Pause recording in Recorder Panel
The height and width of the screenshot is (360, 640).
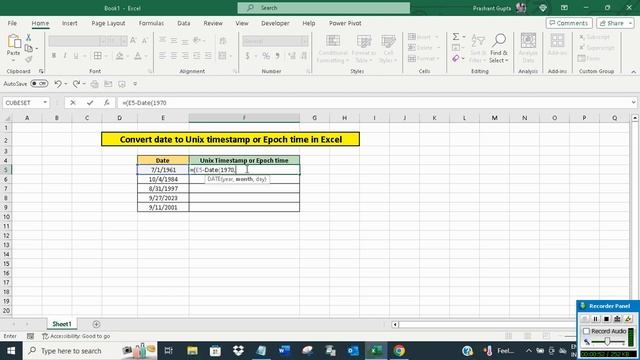click(x=595, y=319)
